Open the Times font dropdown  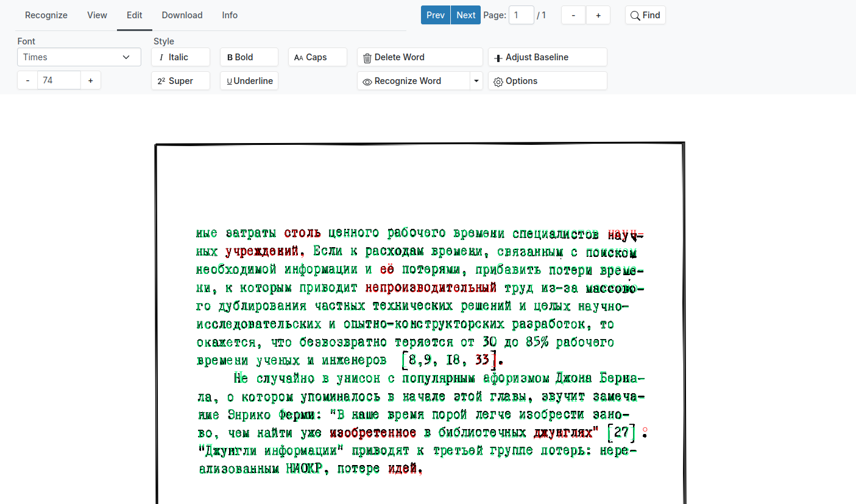[79, 57]
